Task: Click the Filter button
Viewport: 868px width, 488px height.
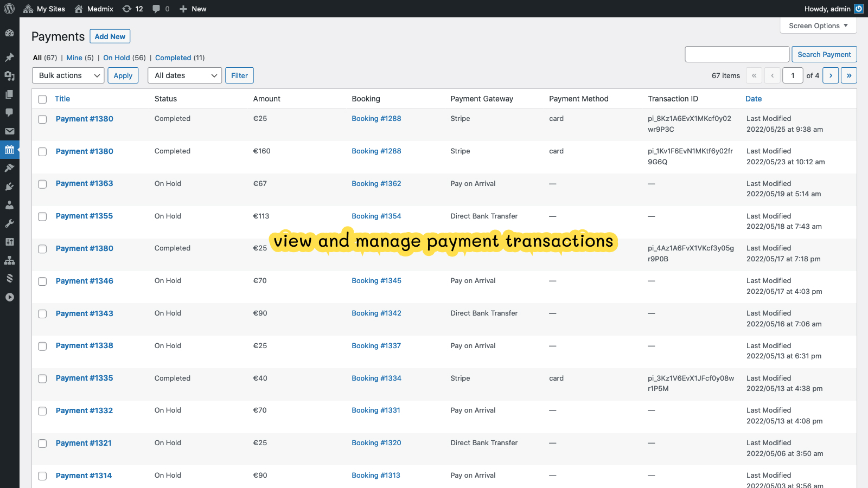Action: pyautogui.click(x=239, y=75)
